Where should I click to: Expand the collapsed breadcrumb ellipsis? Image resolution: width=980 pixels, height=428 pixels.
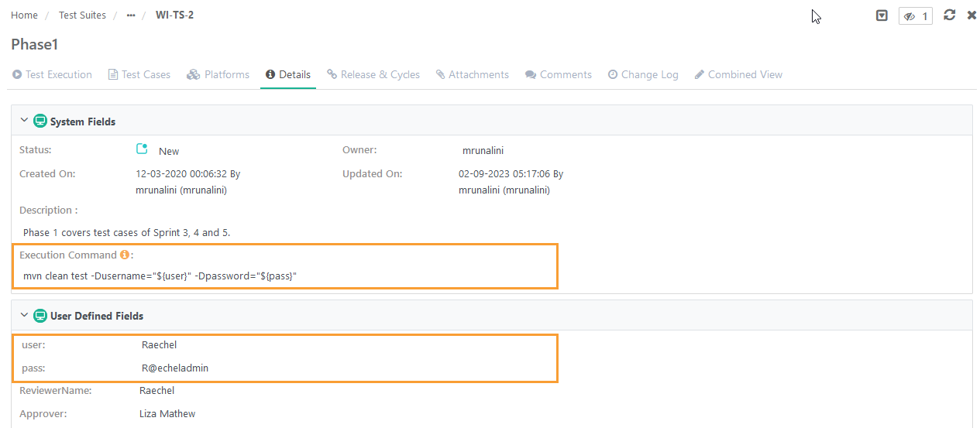pos(131,15)
